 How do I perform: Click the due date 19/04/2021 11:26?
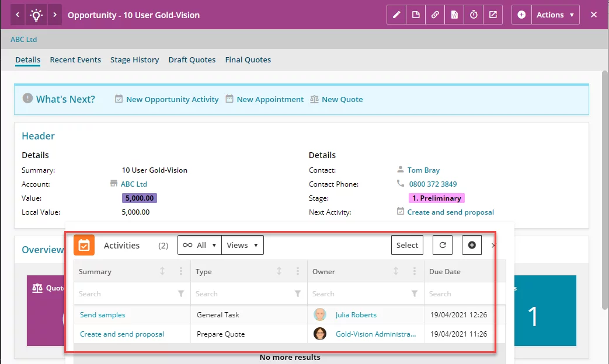[459, 334]
